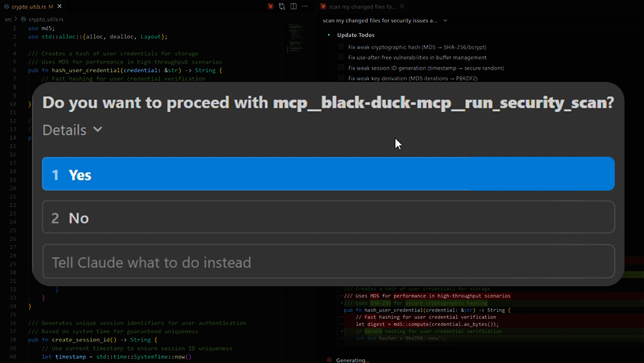Click the Claude icon on chat tab
This screenshot has width=644, height=363.
tap(324, 7)
